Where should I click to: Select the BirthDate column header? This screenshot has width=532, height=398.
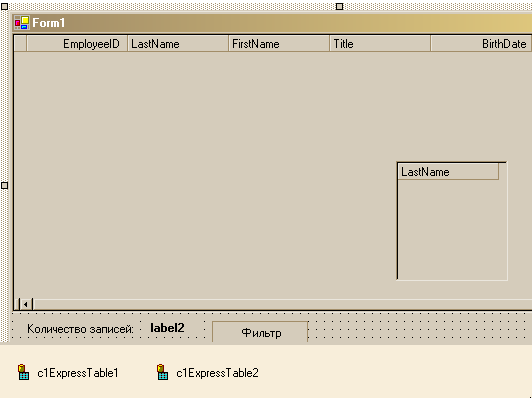481,44
